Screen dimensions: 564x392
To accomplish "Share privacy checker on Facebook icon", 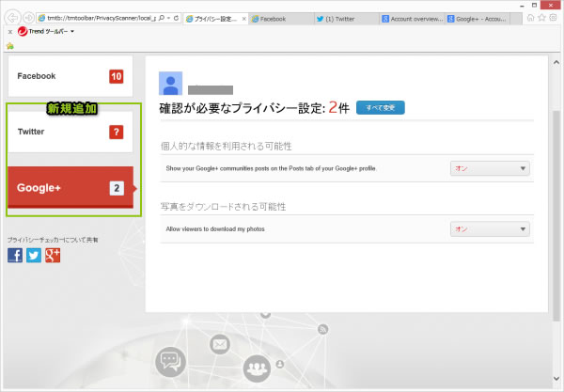I will (15, 256).
